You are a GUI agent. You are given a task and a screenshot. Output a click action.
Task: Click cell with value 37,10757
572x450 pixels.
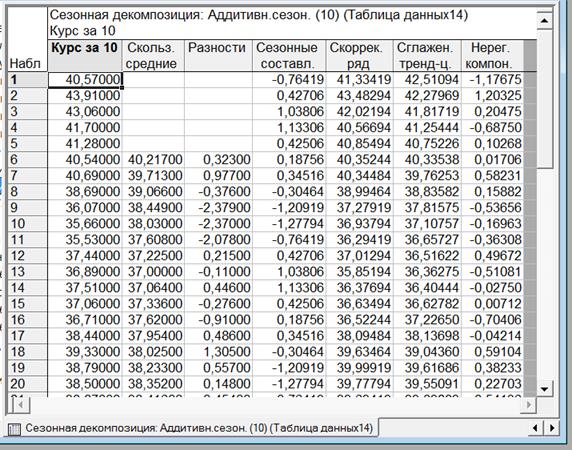click(427, 224)
